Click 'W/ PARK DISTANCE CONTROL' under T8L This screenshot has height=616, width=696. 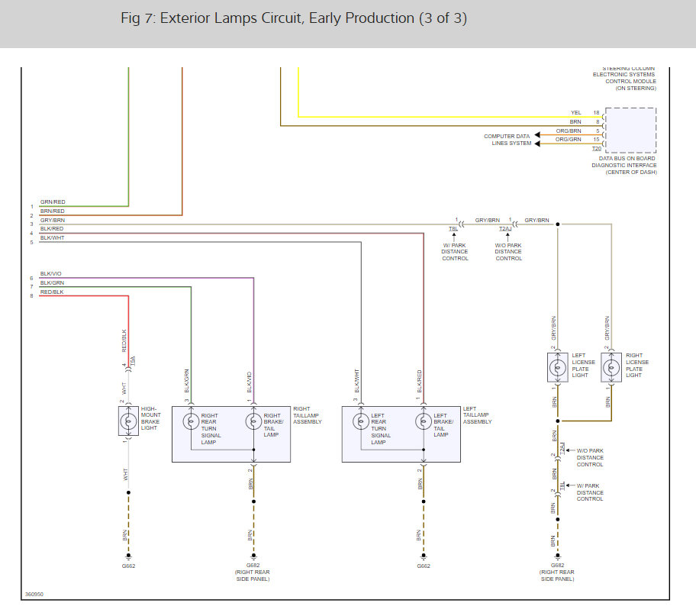point(455,252)
